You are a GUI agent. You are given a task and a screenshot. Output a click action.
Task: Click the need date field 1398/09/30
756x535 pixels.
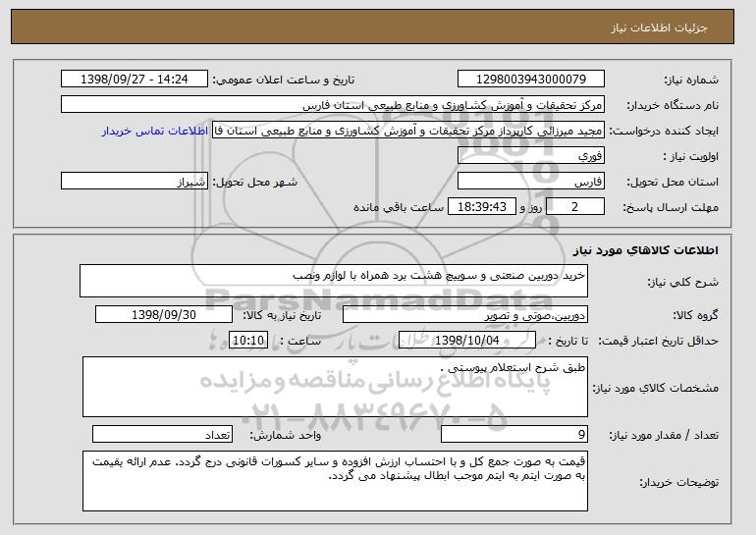coord(164,315)
